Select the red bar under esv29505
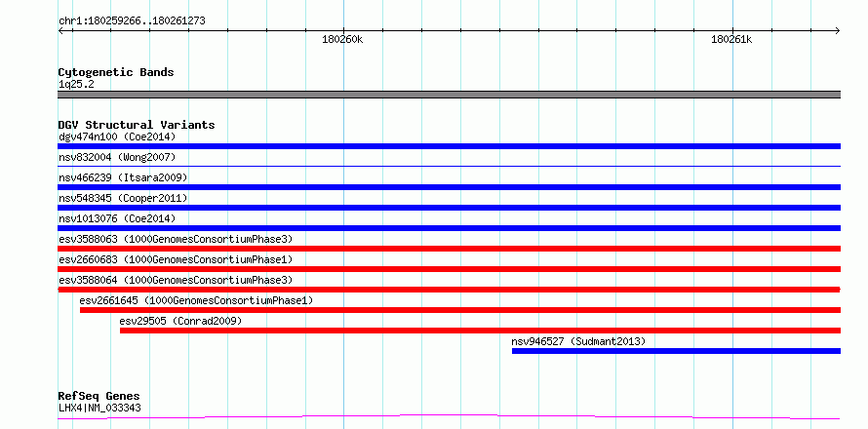This screenshot has width=868, height=429. tap(480, 331)
